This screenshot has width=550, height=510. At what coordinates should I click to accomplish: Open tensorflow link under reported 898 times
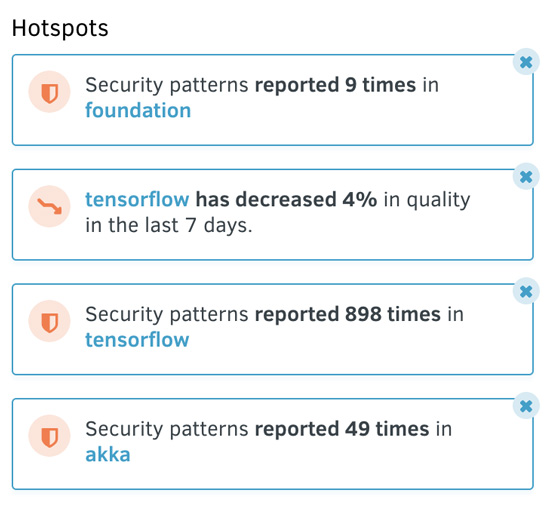click(137, 340)
